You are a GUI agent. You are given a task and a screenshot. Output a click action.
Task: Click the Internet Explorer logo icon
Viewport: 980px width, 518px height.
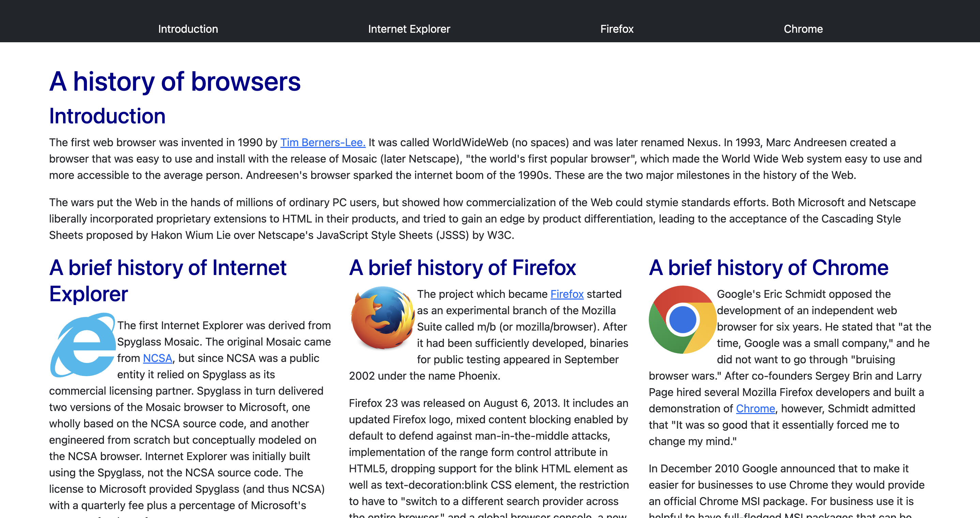point(83,345)
